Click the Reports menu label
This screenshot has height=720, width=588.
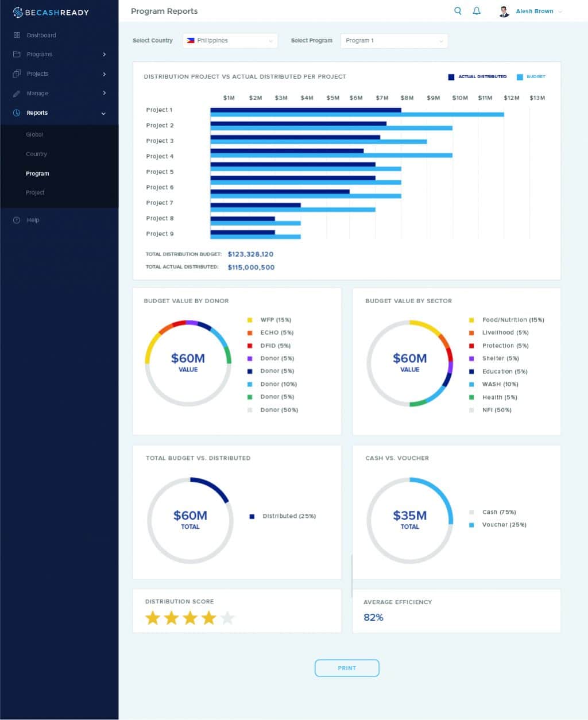tap(37, 113)
